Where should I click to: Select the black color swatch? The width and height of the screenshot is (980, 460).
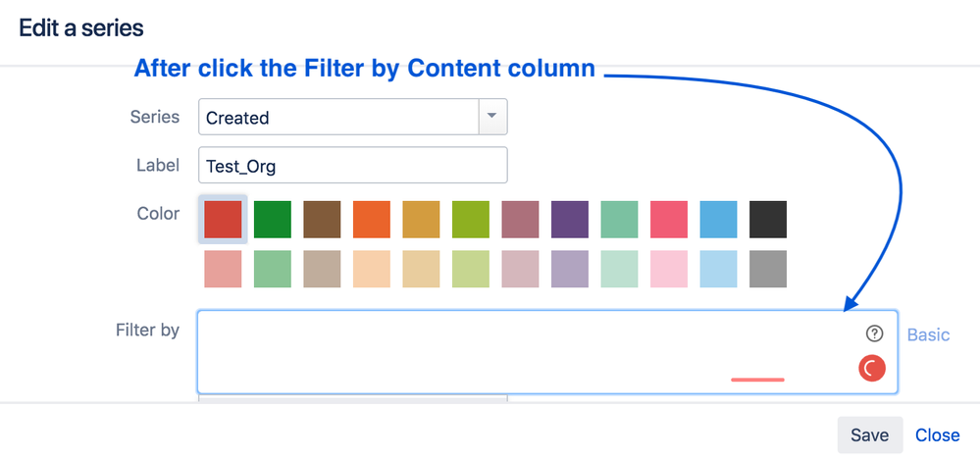768,220
